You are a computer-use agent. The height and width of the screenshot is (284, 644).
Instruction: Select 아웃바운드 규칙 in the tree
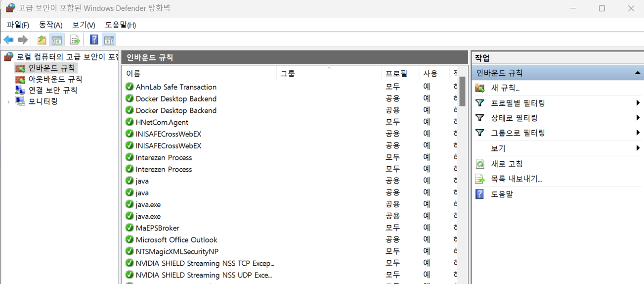click(55, 79)
